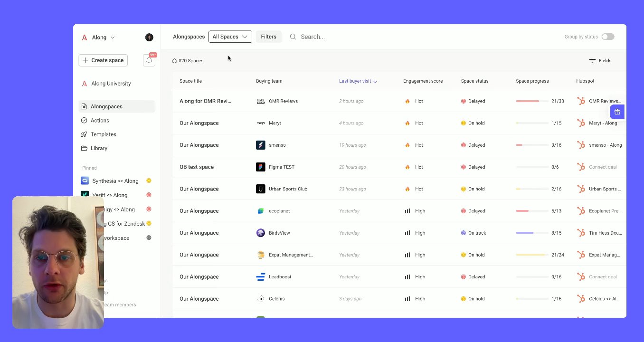Open On hold status in Meryt row
The image size is (644, 342).
tap(473, 123)
